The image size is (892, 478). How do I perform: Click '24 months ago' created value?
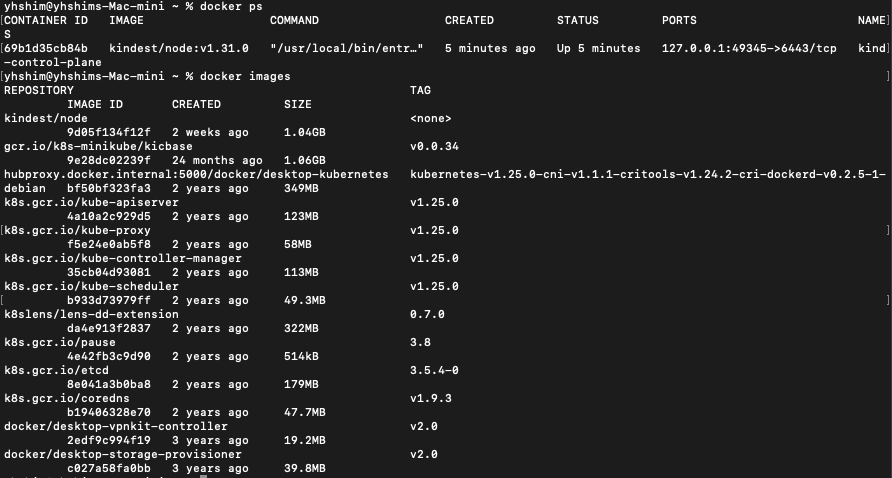[x=217, y=160]
